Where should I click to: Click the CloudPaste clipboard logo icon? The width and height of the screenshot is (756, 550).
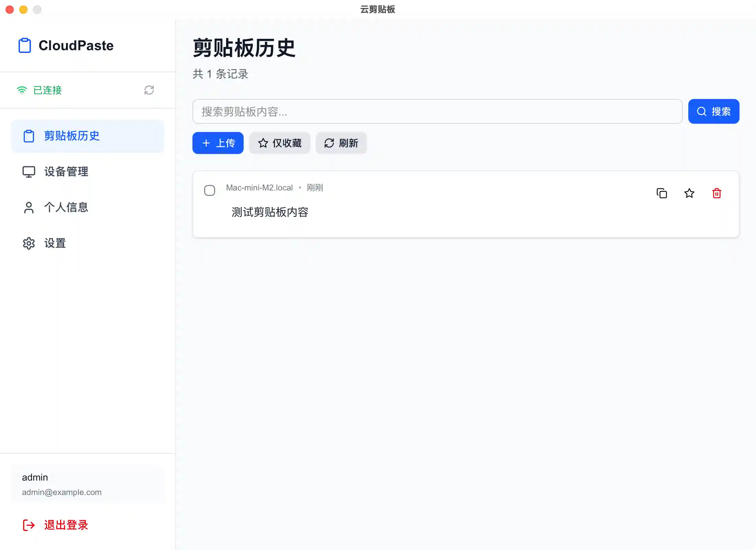point(24,45)
